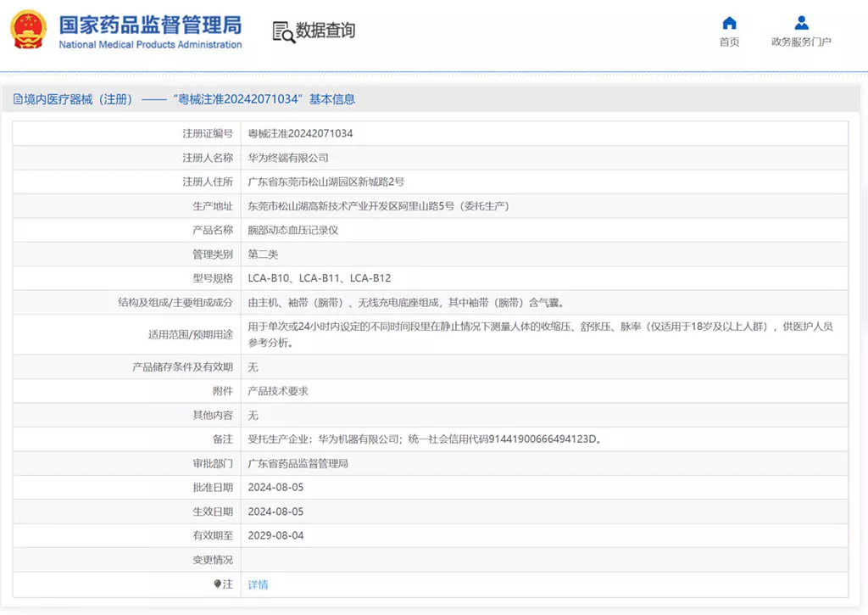Click the 适用范围/预期用途 label
Viewport: 868px width, 615px height.
(x=191, y=335)
